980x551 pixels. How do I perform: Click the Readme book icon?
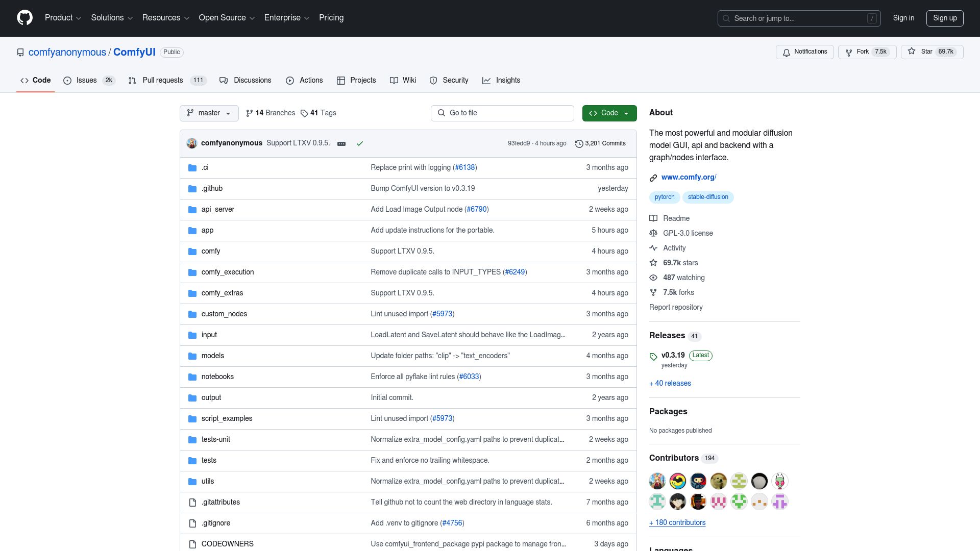pos(654,218)
